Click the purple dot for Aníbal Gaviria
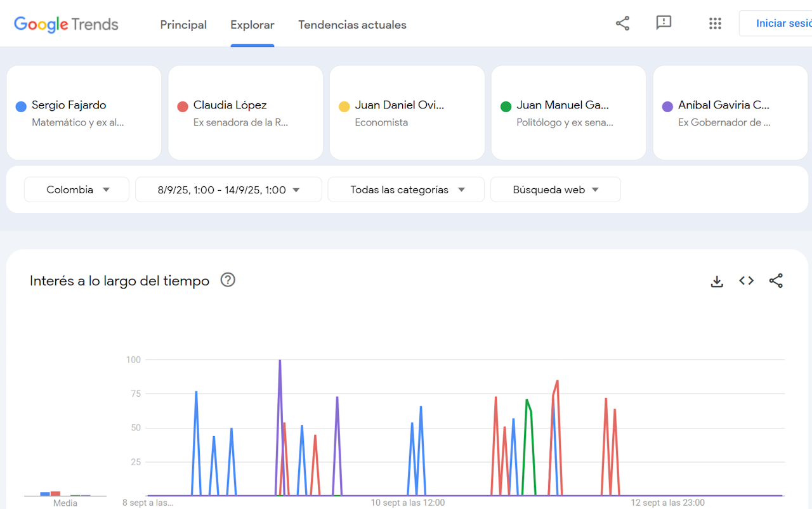This screenshot has height=509, width=812. click(667, 106)
